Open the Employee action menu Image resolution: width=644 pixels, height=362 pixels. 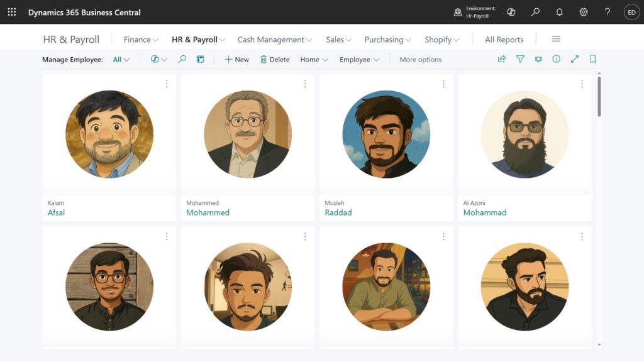(x=359, y=60)
